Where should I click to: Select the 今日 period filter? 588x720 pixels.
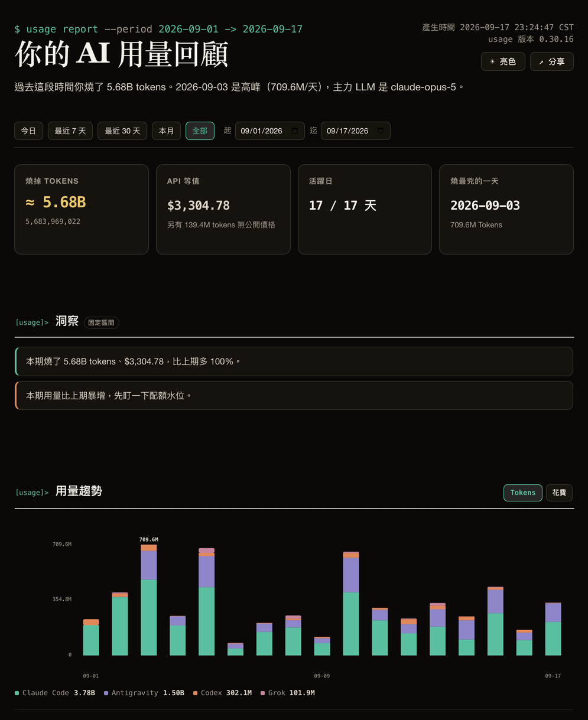click(x=28, y=131)
